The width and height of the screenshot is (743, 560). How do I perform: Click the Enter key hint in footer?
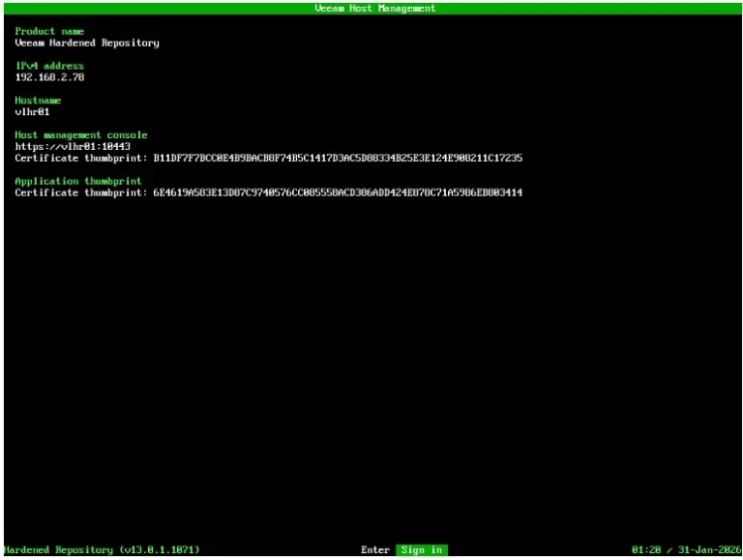[x=374, y=549]
